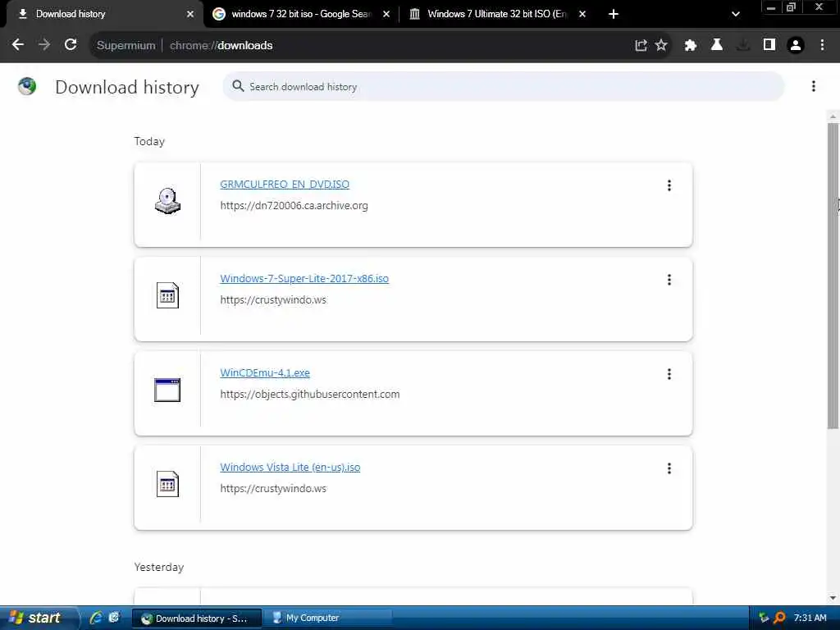Viewport: 840px width, 630px height.
Task: Click the second quick launch browser icon
Action: click(x=114, y=618)
